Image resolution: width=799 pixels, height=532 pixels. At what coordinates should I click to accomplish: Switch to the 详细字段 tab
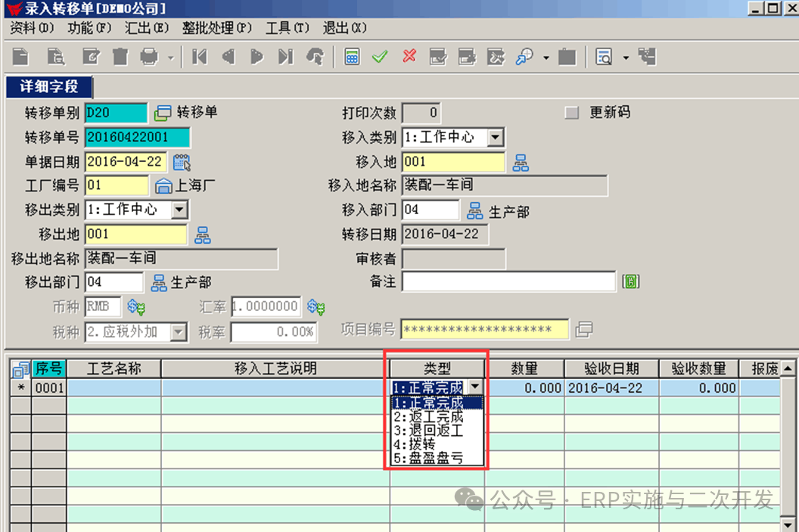point(49,88)
